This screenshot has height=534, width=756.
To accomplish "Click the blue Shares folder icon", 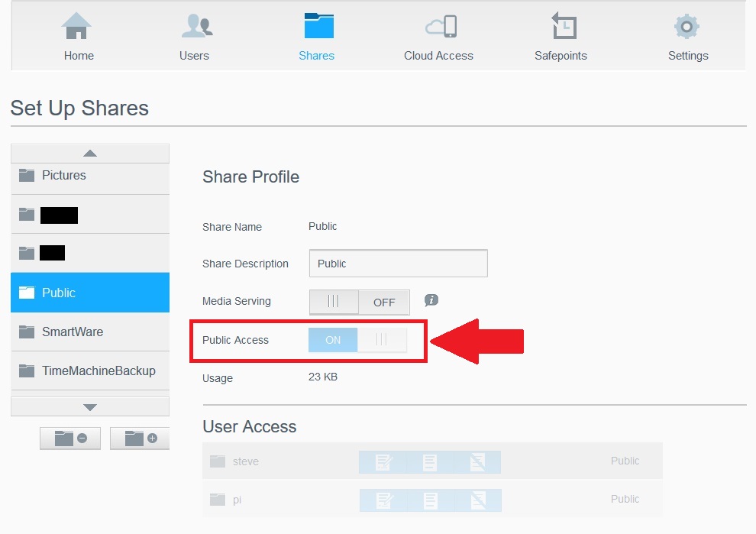I will [x=318, y=25].
